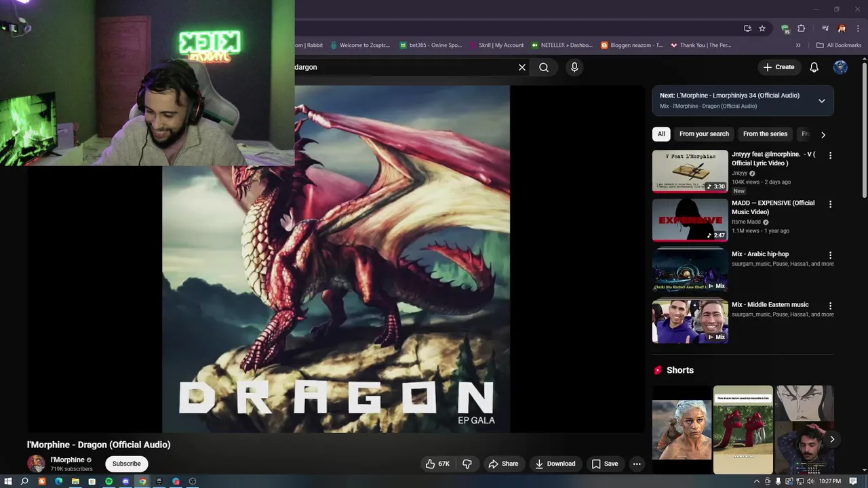Click the Dragon video player area
The width and height of the screenshot is (868, 488).
(x=336, y=259)
